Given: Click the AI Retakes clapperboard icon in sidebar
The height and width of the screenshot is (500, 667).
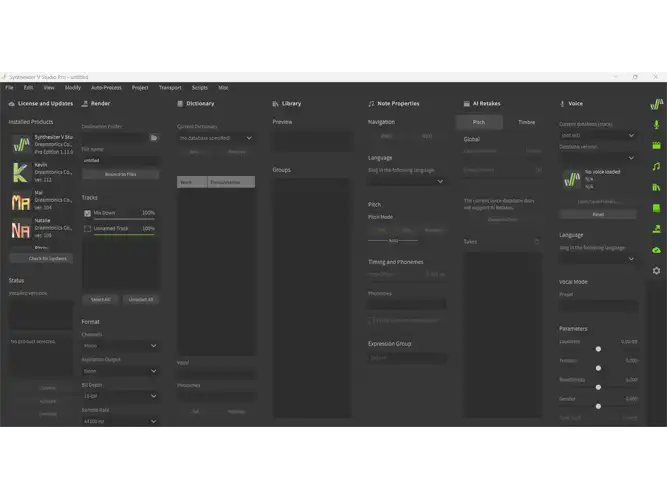Looking at the screenshot, I should click(656, 146).
